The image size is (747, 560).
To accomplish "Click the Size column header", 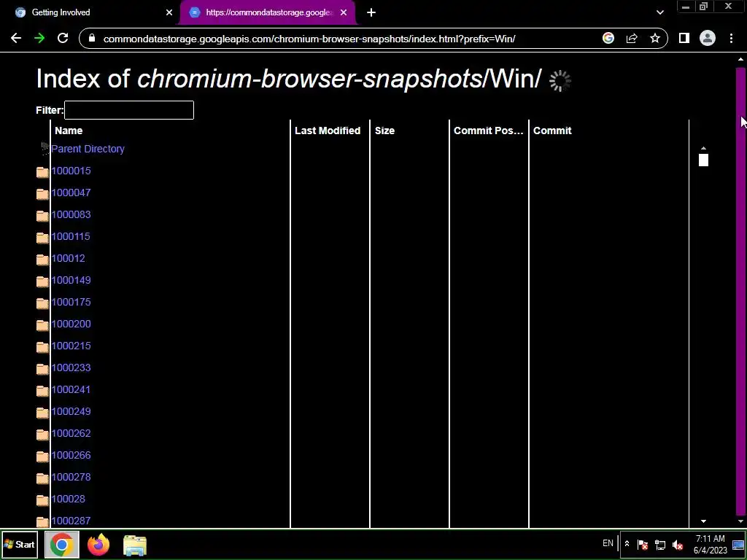I will tap(385, 131).
